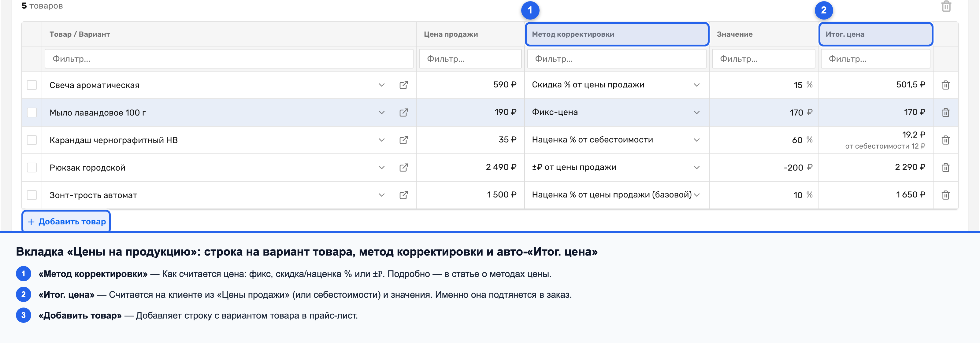Click the bulk delete trash icon above table
The width and height of the screenshot is (980, 343).
point(946,6)
